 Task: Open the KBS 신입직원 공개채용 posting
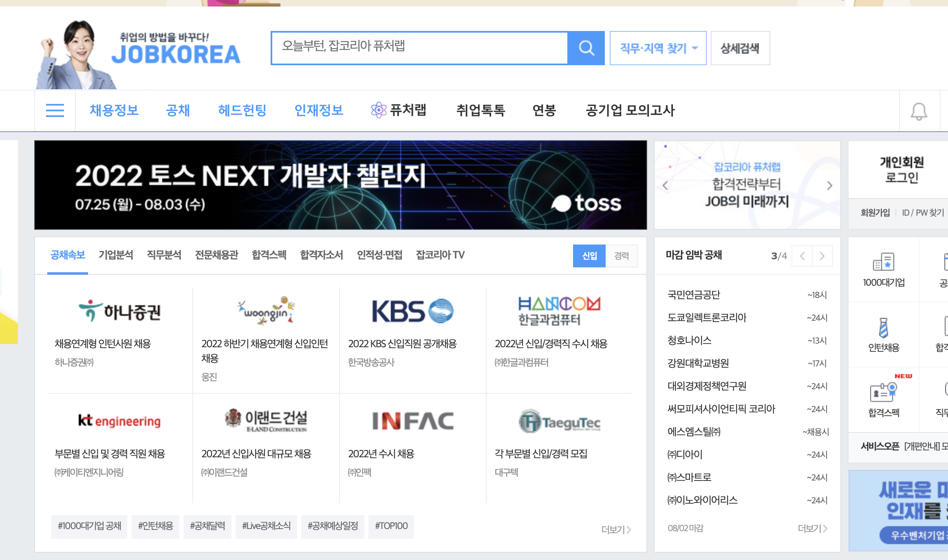[x=402, y=344]
